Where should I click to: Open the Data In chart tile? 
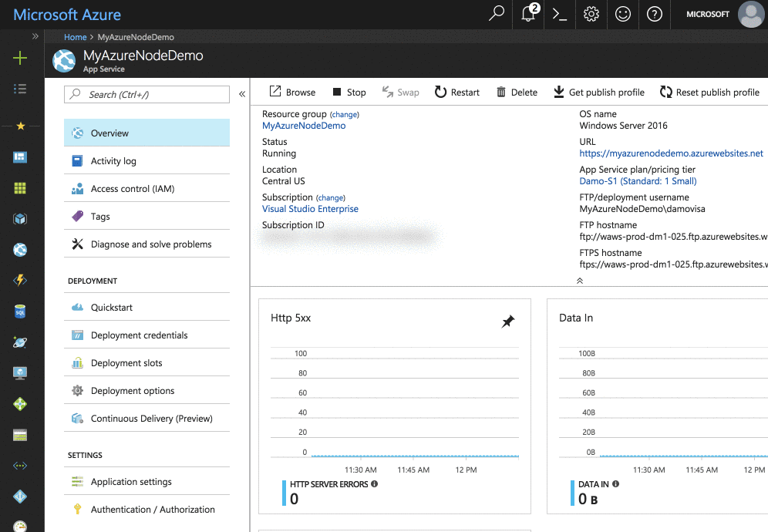[x=657, y=406]
